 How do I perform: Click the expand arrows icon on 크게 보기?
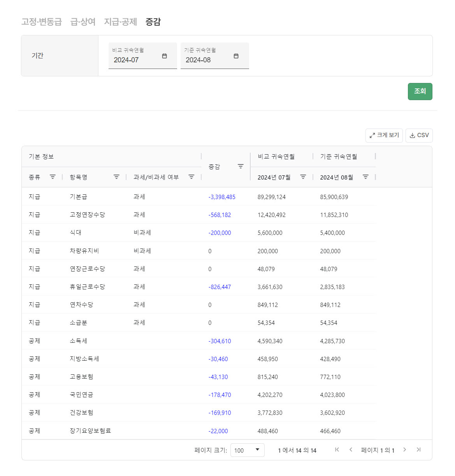click(x=372, y=135)
